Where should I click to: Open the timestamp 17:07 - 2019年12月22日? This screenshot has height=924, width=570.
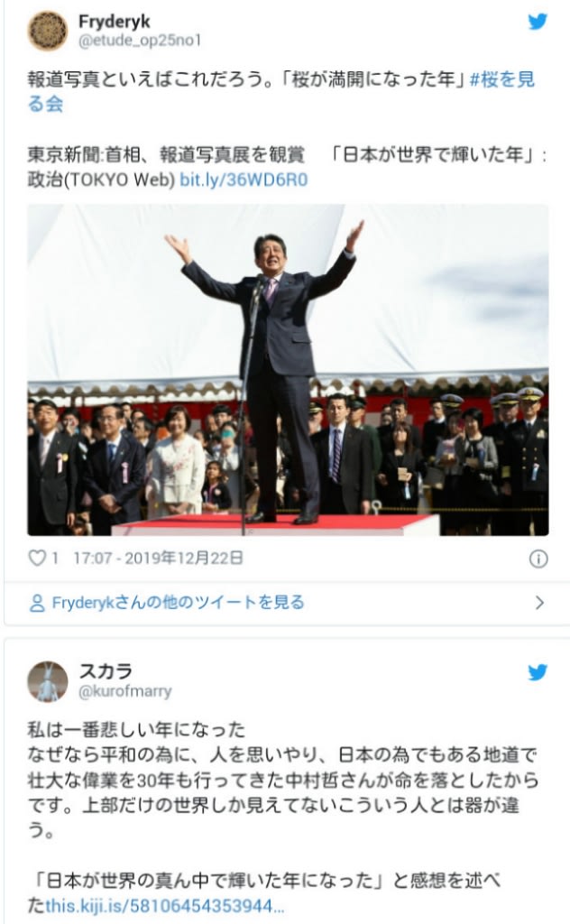[158, 558]
